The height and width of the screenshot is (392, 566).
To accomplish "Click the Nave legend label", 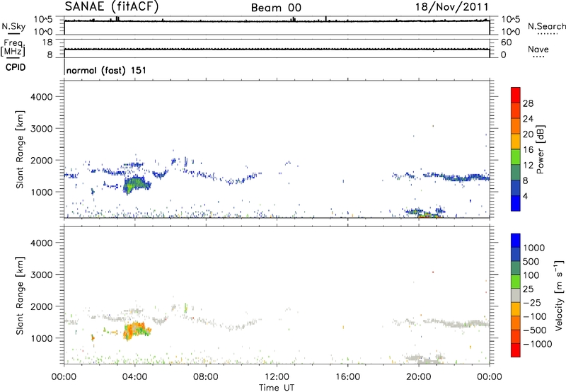I will point(538,50).
